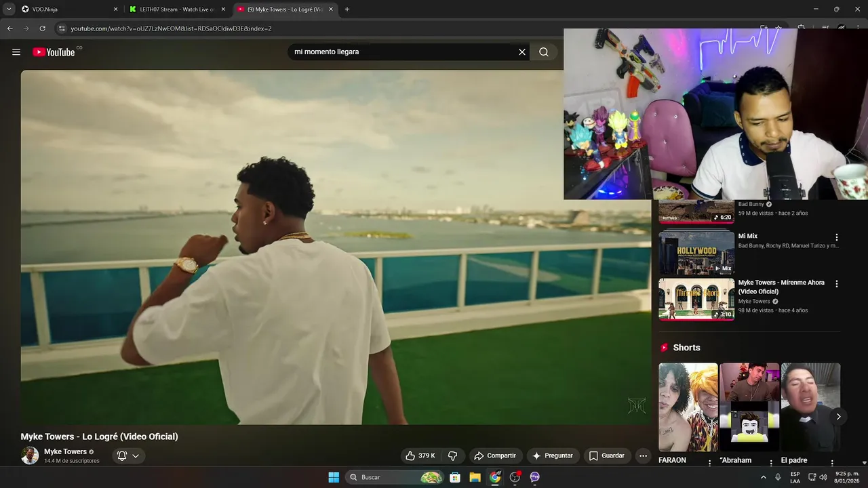Clear the search box text
This screenshot has height=488, width=868.
pos(522,52)
